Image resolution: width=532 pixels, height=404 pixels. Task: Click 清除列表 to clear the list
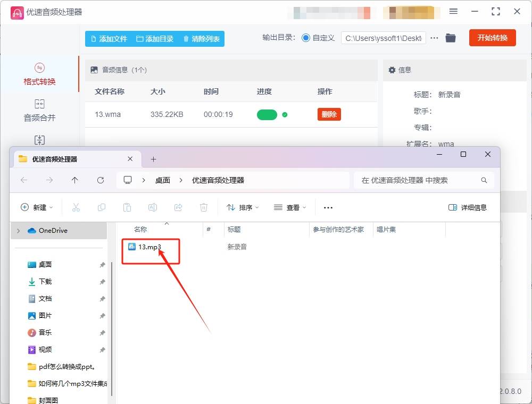[x=202, y=39]
